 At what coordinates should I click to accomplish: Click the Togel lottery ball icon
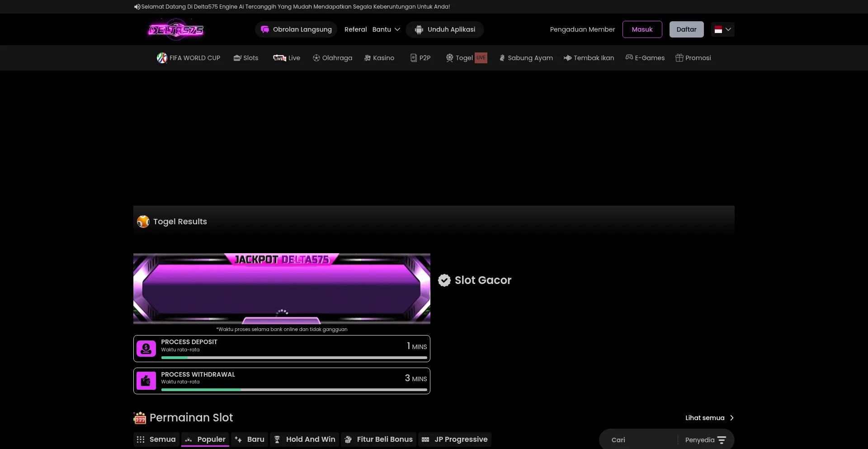coord(449,58)
